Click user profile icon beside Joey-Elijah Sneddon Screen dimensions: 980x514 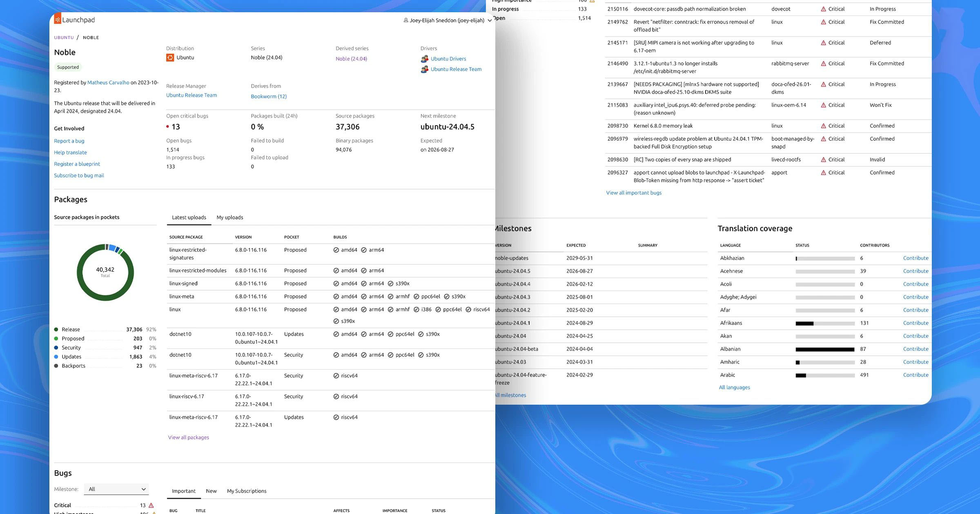(405, 20)
